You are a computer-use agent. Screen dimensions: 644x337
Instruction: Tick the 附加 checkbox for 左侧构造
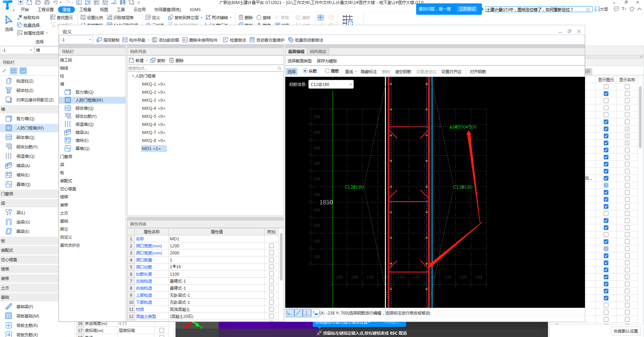click(271, 281)
